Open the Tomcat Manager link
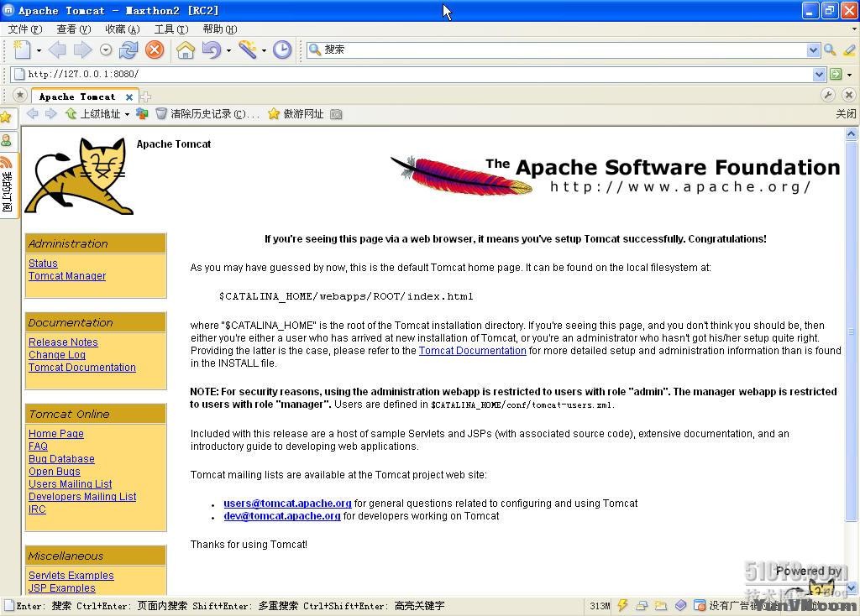This screenshot has height=616, width=860. pos(67,275)
